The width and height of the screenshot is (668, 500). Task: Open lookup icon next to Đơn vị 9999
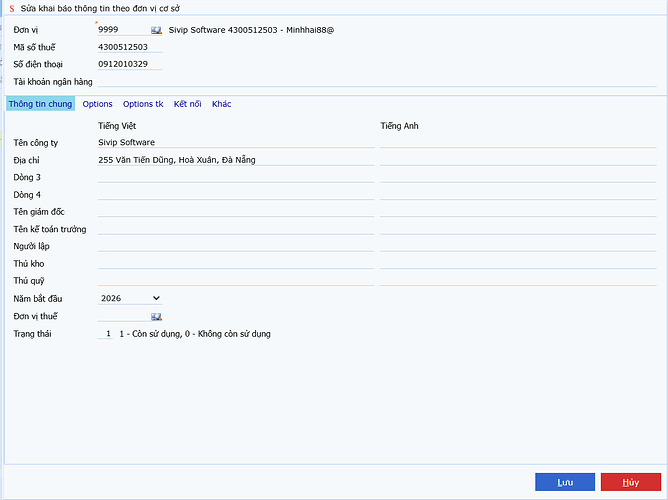[x=156, y=30]
